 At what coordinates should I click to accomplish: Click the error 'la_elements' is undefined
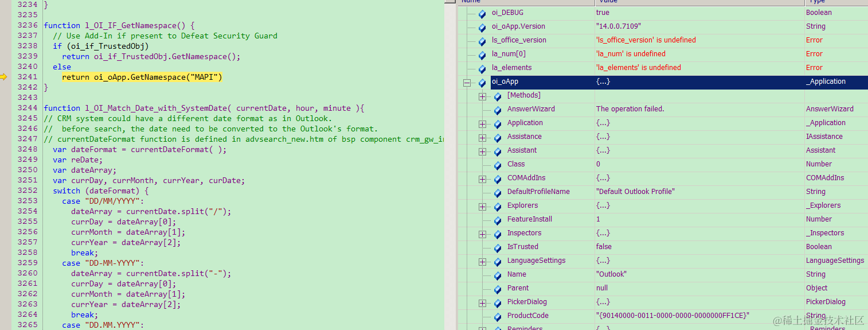[x=639, y=68]
